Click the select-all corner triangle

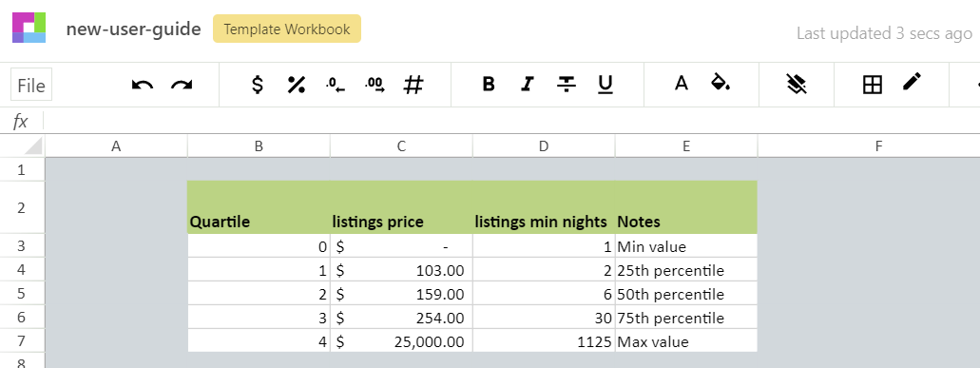click(x=34, y=146)
